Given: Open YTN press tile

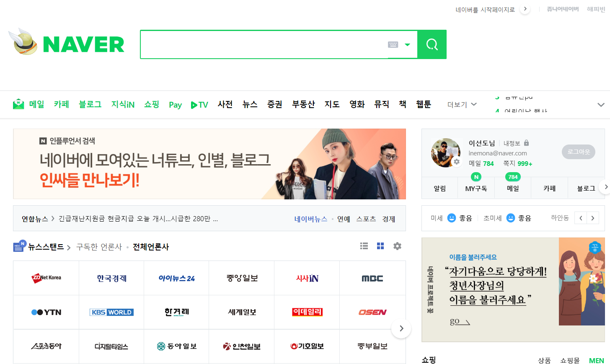Looking at the screenshot, I should [x=47, y=312].
